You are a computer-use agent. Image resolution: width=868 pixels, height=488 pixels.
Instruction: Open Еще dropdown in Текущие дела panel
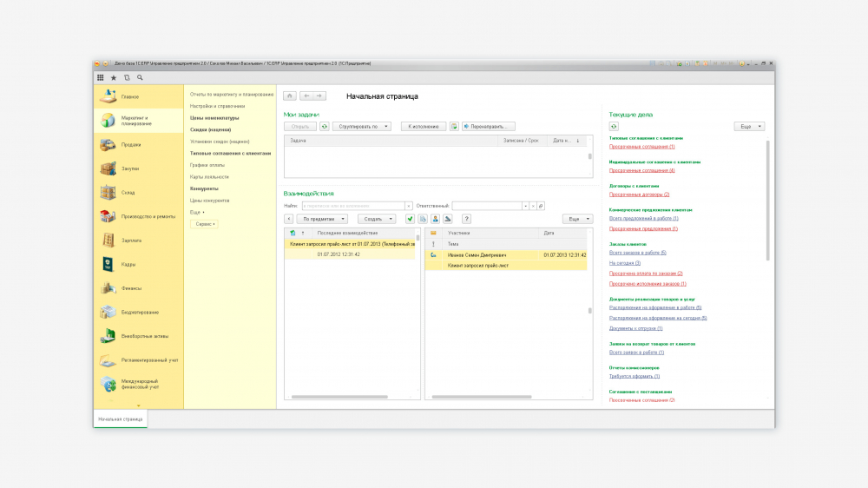748,126
